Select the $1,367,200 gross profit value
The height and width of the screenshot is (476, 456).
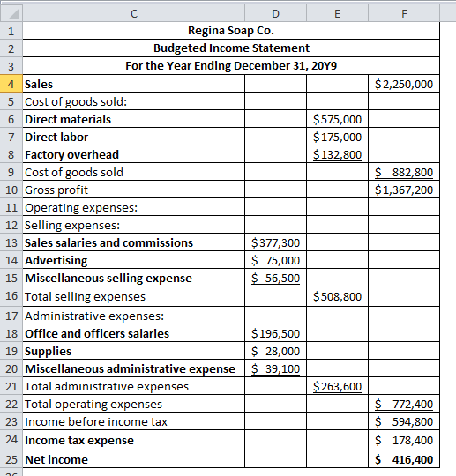[404, 190]
